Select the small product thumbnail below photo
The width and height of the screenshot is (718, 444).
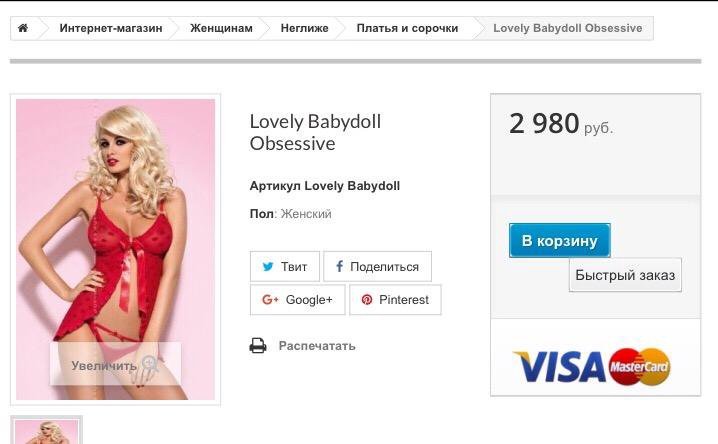tap(46, 430)
